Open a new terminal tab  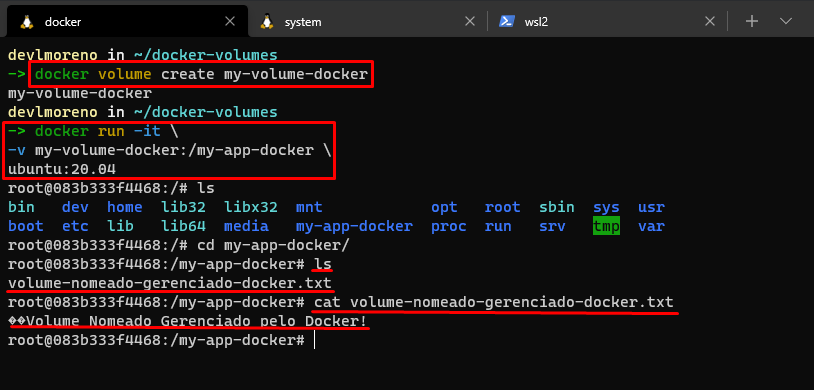(752, 21)
